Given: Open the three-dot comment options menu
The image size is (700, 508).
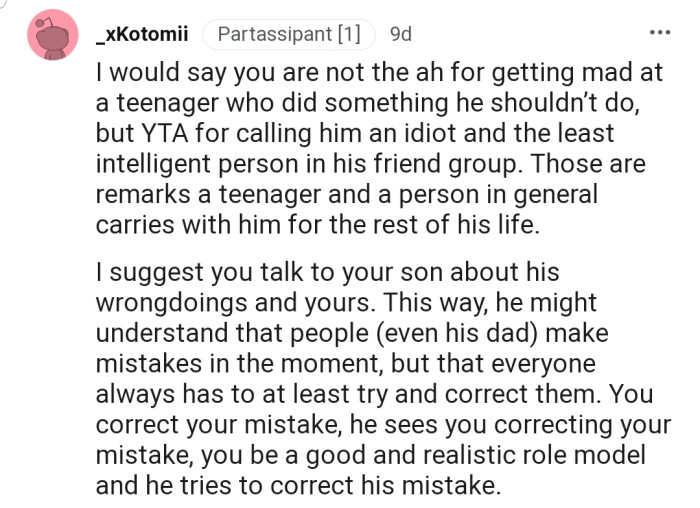Looking at the screenshot, I should tap(660, 34).
